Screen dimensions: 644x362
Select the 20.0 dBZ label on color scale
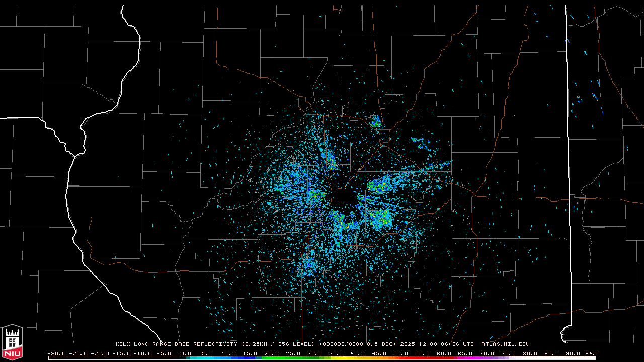[271, 353]
